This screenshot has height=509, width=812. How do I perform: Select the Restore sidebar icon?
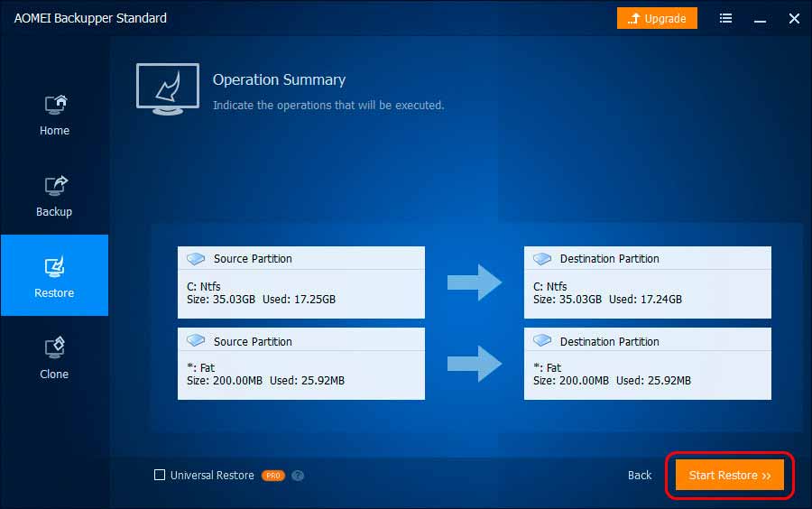pyautogui.click(x=54, y=267)
